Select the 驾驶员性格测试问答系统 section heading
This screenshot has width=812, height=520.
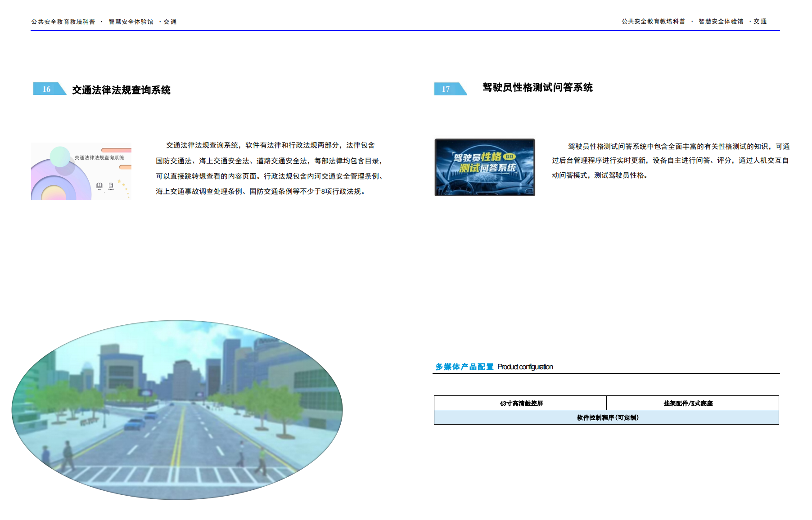pos(537,87)
